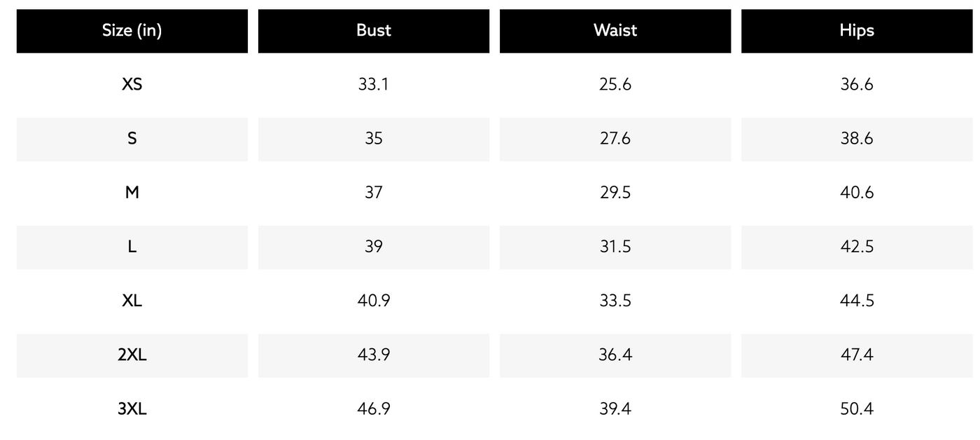The image size is (980, 440).
Task: Select the L size row label
Action: tap(132, 247)
